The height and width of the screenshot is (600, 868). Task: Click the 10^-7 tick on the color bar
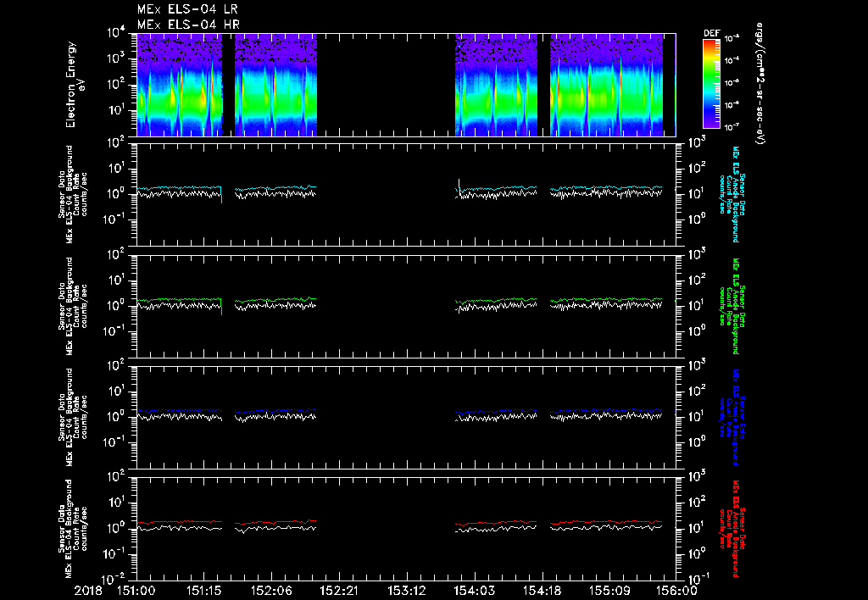coord(732,127)
